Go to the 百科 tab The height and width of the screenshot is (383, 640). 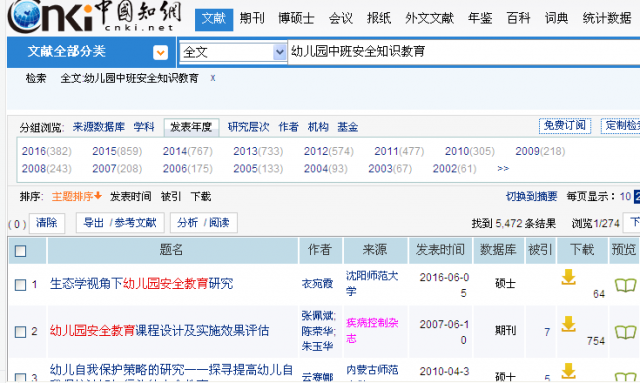point(518,18)
